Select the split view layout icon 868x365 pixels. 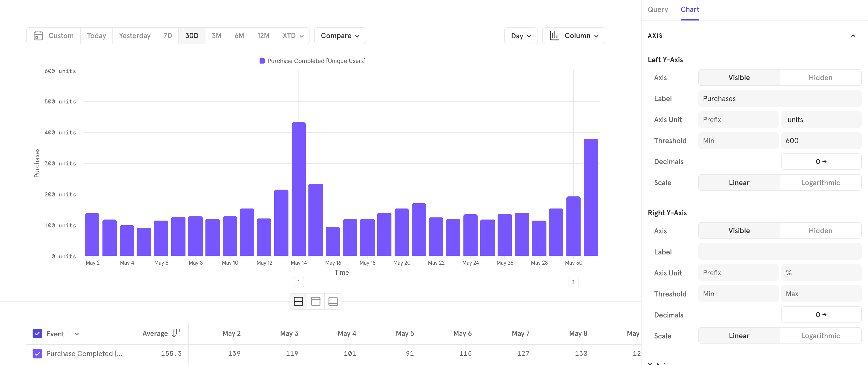click(298, 301)
